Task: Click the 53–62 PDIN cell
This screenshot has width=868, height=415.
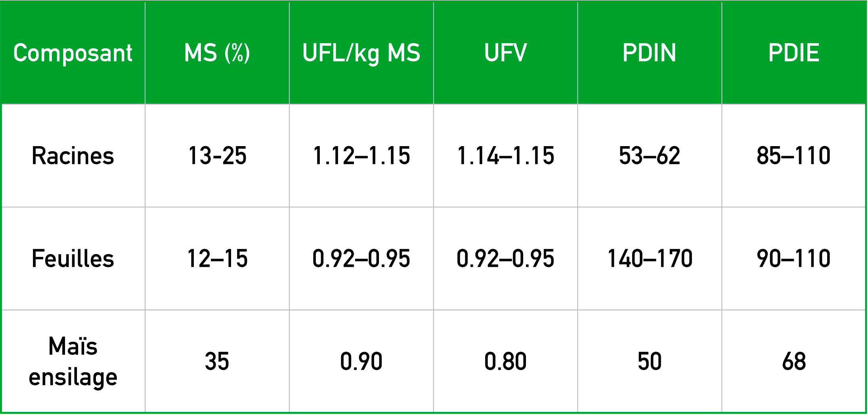Action: coord(649,156)
